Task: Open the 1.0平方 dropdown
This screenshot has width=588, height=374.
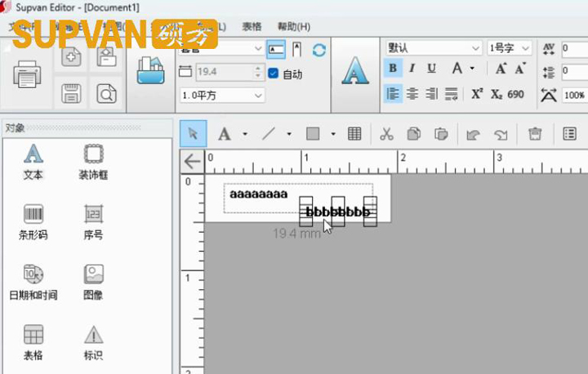Action: tap(222, 96)
